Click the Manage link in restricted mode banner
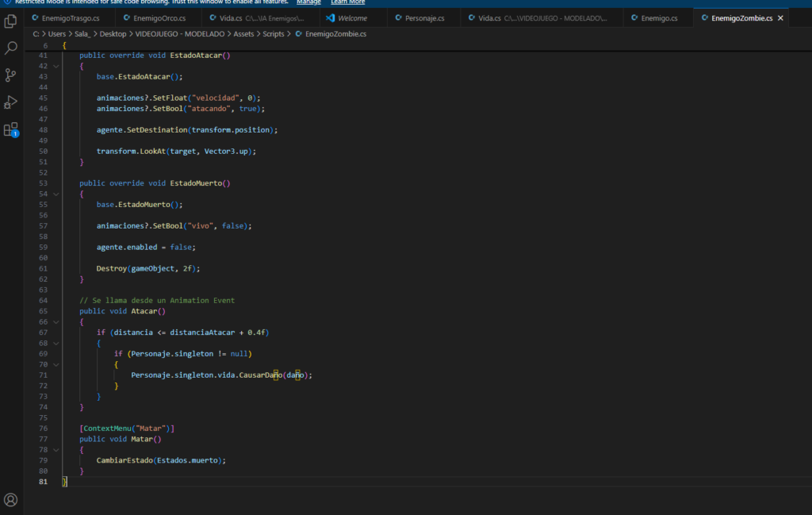This screenshot has width=812, height=515. (308, 2)
